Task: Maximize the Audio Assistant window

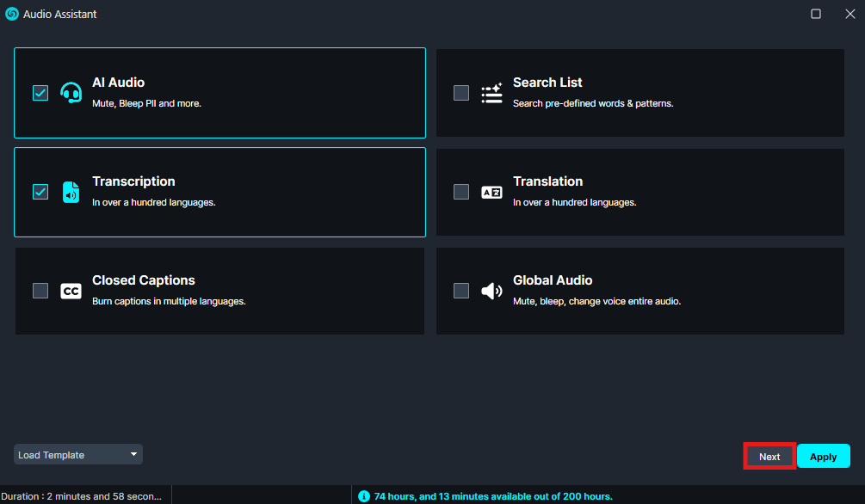Action: tap(816, 14)
